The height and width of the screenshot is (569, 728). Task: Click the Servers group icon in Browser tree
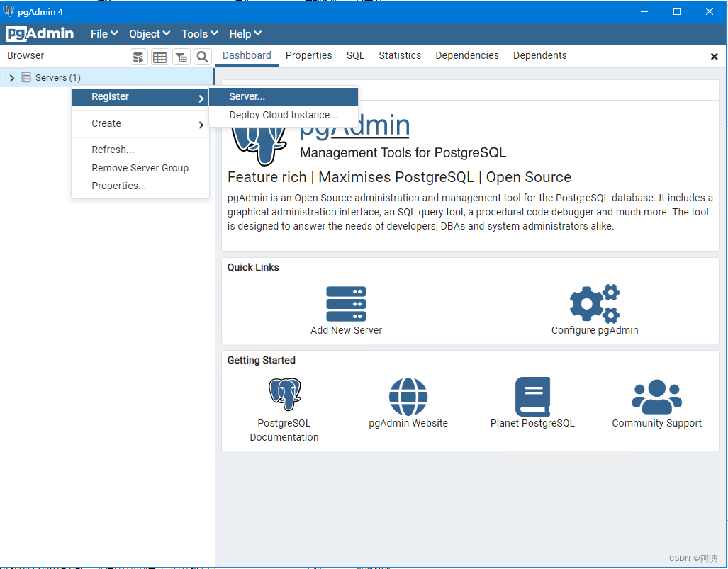[26, 77]
